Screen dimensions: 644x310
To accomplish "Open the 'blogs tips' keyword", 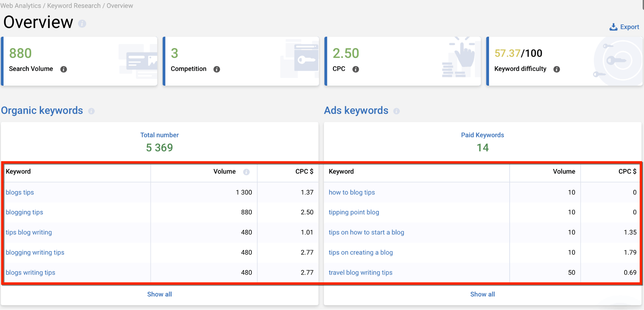I will (20, 193).
